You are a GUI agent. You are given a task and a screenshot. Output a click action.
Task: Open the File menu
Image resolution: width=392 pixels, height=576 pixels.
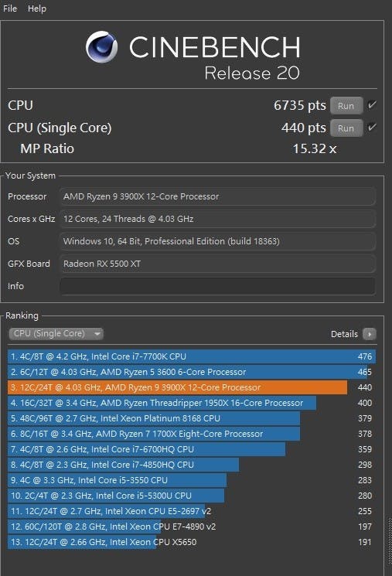(10, 9)
